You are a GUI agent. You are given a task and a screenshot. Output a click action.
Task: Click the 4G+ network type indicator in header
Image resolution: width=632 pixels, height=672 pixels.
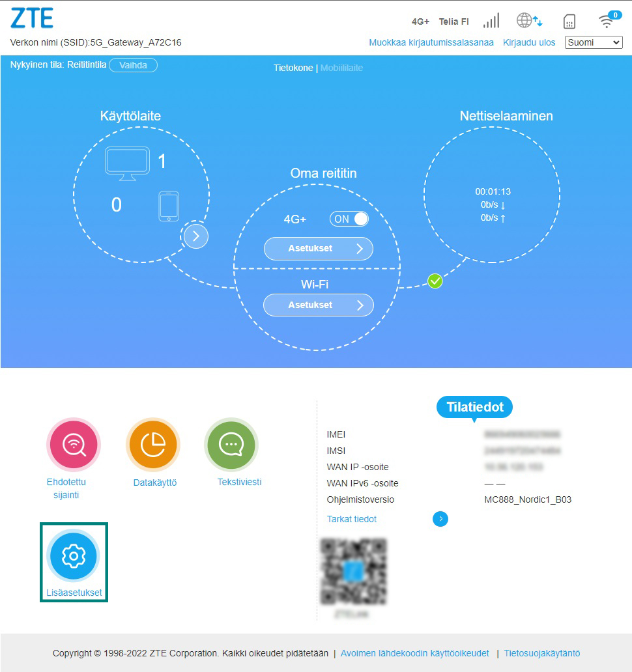(x=420, y=21)
